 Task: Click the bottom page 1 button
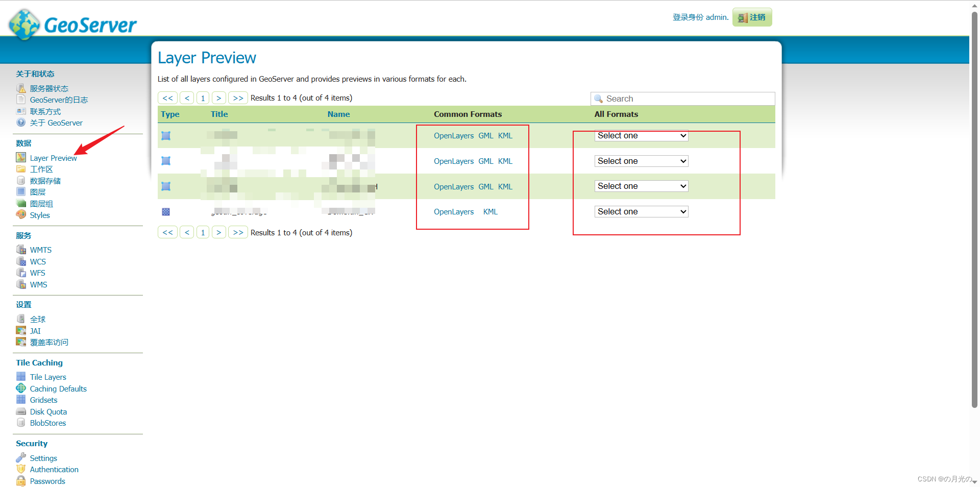click(x=203, y=233)
